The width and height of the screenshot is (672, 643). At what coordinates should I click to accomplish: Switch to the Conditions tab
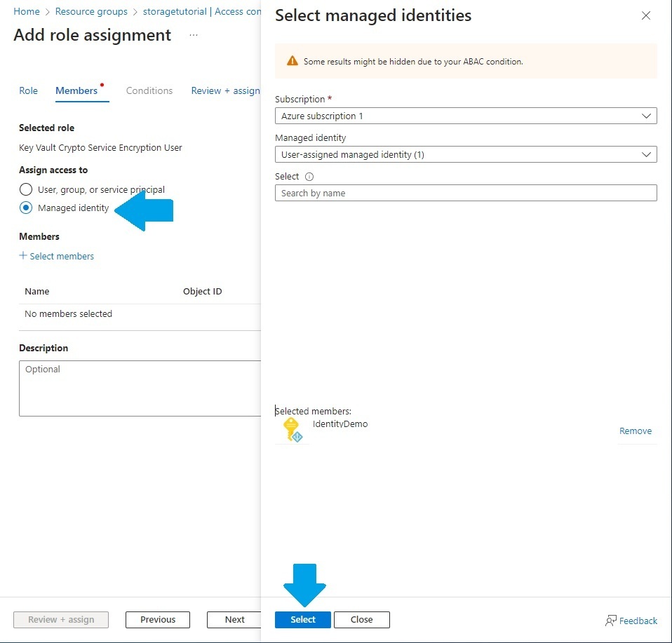click(149, 91)
